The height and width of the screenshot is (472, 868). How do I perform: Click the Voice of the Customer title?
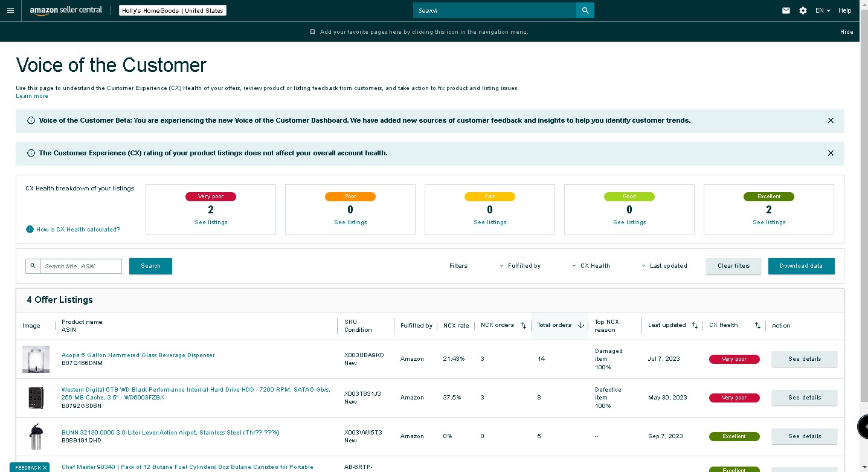[111, 65]
